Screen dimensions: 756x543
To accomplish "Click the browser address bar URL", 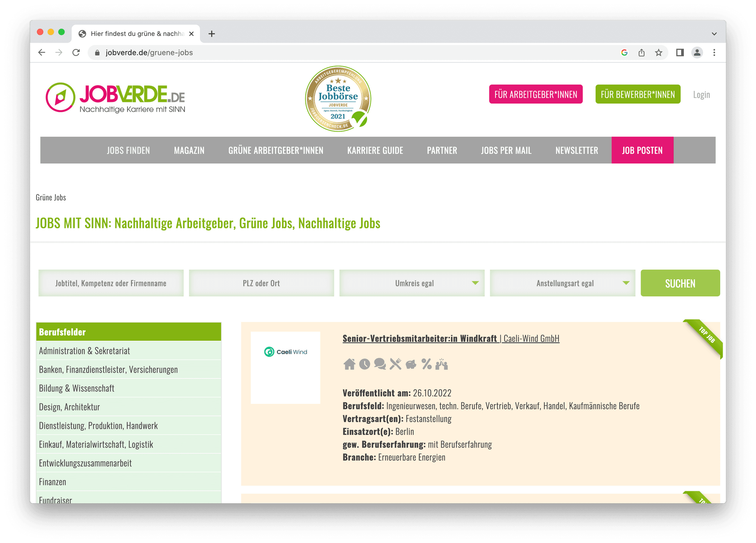I will pos(149,53).
